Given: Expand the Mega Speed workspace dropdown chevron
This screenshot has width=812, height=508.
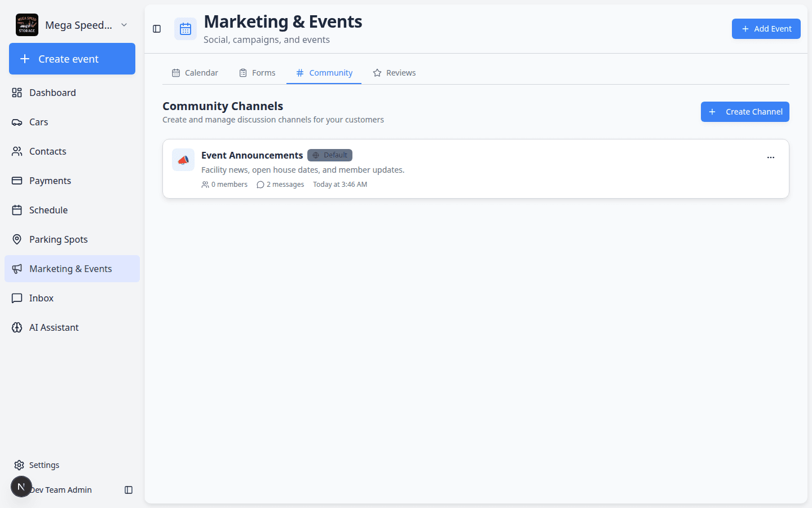Looking at the screenshot, I should (124, 25).
